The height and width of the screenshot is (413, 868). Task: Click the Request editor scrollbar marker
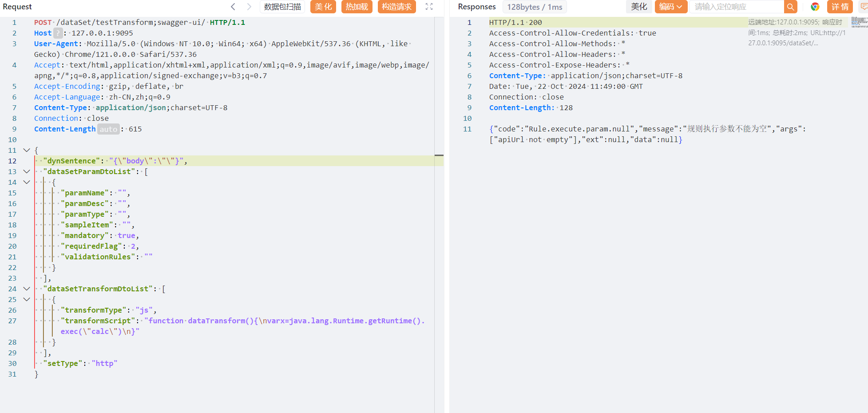[x=439, y=155]
